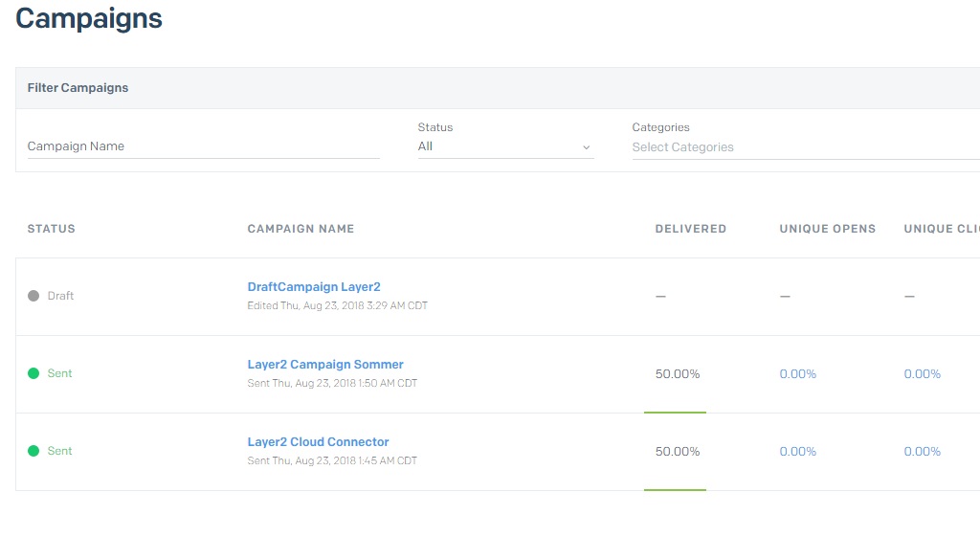Open the DraftCampaign Layer2 campaign
Viewport: 980px width, 537px height.
[x=314, y=287]
